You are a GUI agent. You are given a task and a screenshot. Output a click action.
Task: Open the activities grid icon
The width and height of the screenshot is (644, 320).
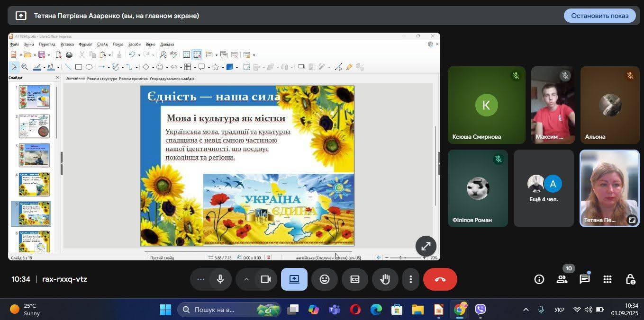608,279
